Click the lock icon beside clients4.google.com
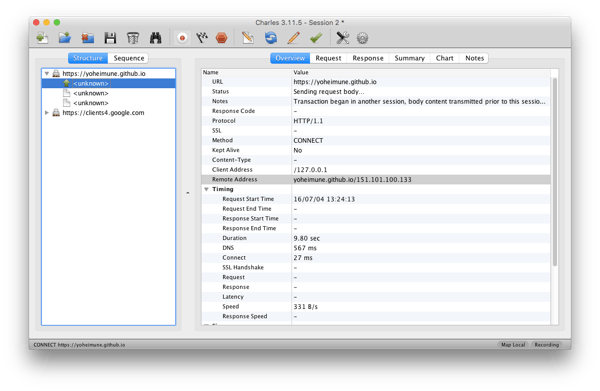Image resolution: width=600 pixels, height=391 pixels. [x=56, y=112]
